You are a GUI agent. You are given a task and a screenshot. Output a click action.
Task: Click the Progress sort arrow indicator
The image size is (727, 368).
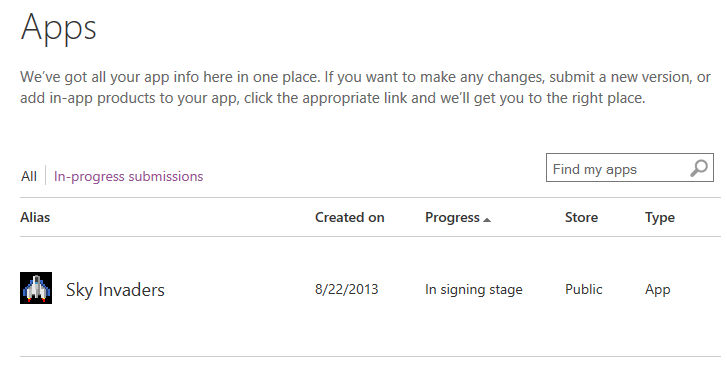pyautogui.click(x=487, y=220)
